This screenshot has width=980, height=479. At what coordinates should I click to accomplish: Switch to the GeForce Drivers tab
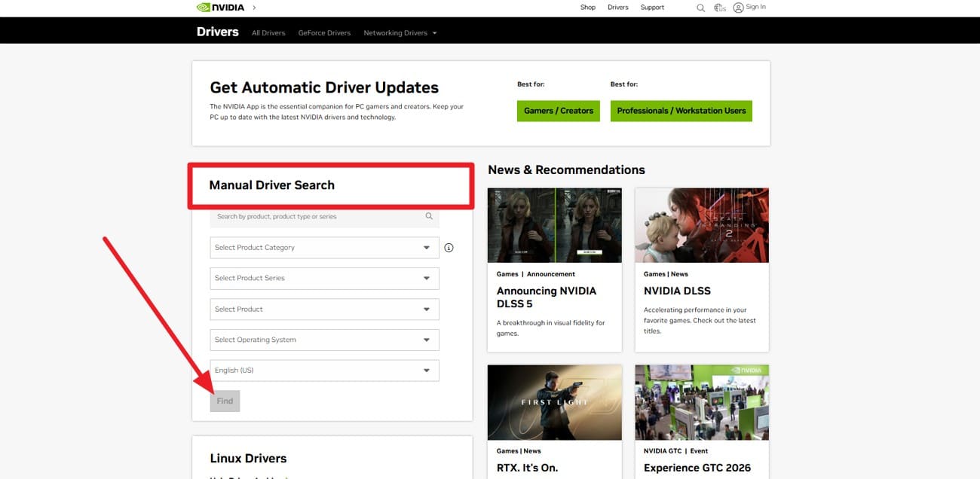324,32
